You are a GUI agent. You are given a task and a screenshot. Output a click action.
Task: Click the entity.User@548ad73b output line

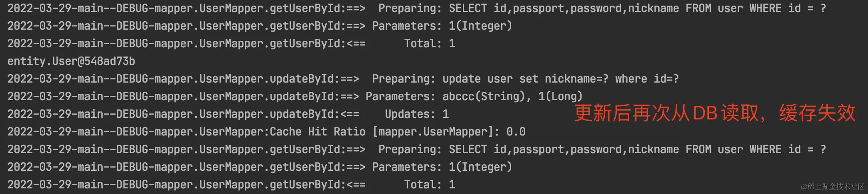pyautogui.click(x=71, y=61)
